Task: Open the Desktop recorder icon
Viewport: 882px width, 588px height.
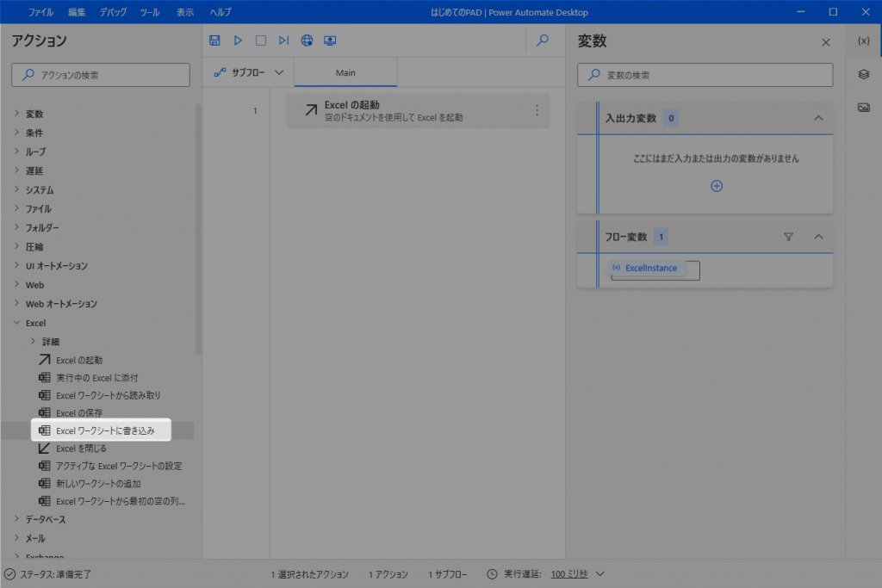Action: (330, 40)
